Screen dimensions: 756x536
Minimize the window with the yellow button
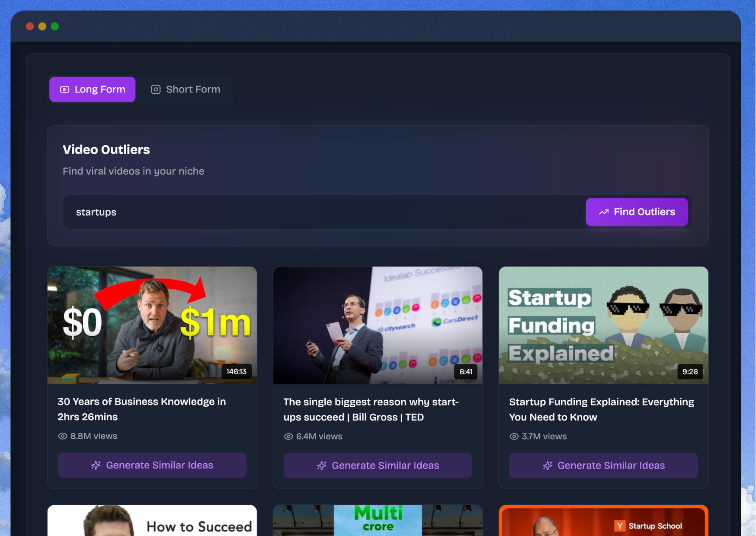pos(42,26)
